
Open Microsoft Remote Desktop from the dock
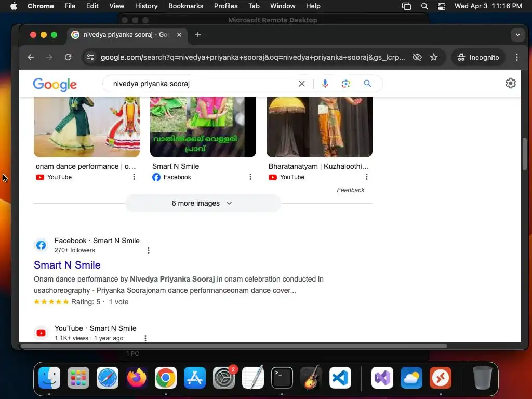click(441, 378)
